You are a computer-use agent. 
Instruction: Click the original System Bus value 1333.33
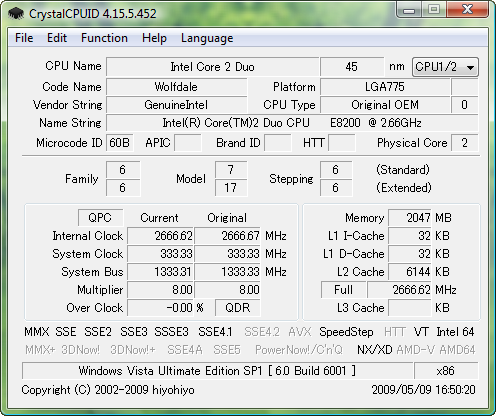227,272
